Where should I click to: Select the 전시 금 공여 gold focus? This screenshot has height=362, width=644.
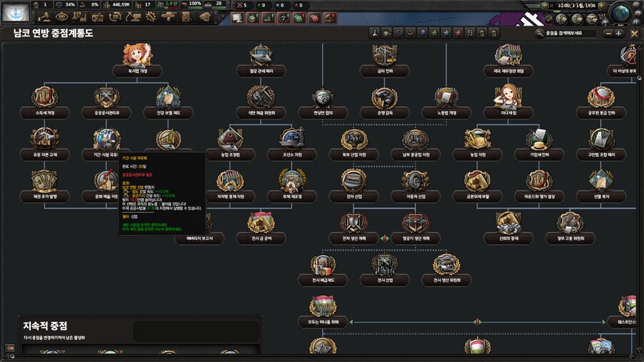click(x=260, y=223)
